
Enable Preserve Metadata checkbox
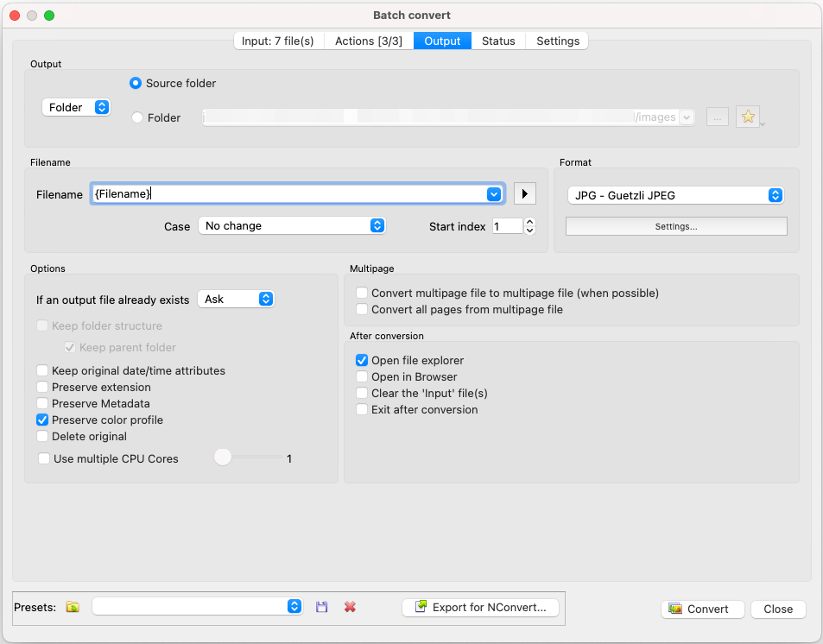point(43,403)
